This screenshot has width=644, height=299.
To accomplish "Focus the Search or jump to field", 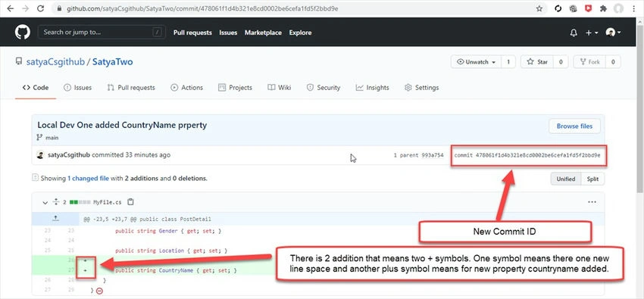I will coord(102,33).
